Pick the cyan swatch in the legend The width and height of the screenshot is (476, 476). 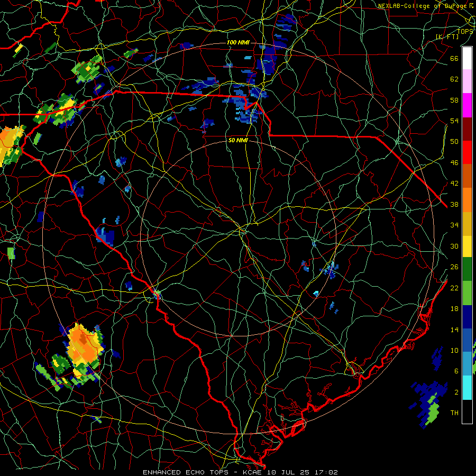click(467, 388)
